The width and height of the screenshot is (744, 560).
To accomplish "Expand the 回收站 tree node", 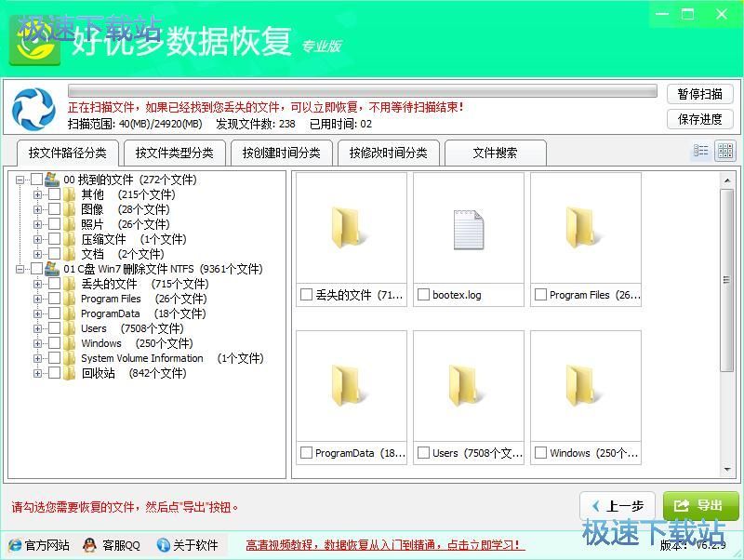I will (37, 373).
